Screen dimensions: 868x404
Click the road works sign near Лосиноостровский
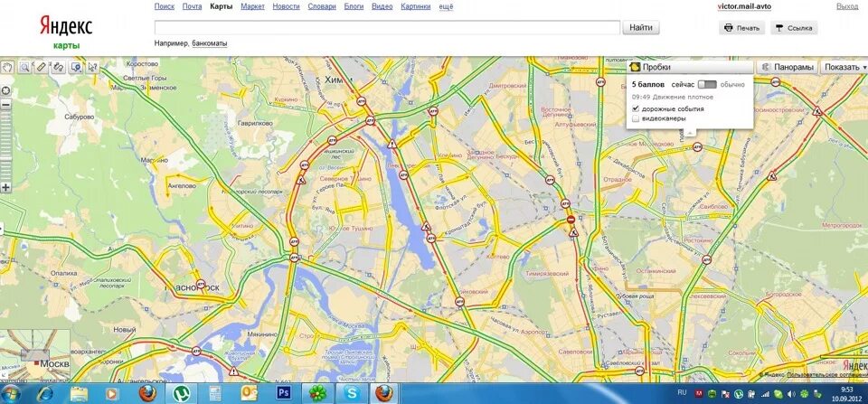(x=817, y=110)
